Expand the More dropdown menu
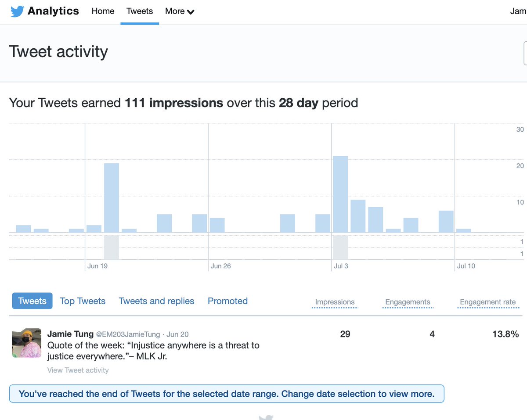Viewport: 527px width, 420px height. [180, 11]
